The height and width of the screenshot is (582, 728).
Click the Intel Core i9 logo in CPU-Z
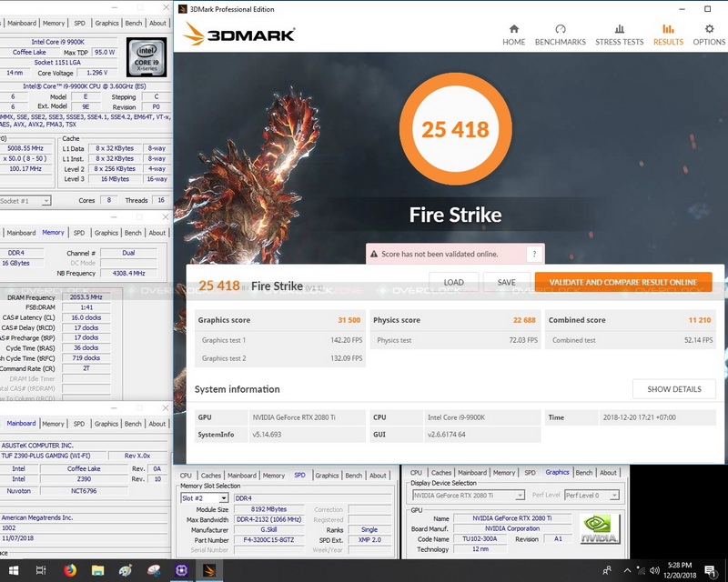coord(147,57)
